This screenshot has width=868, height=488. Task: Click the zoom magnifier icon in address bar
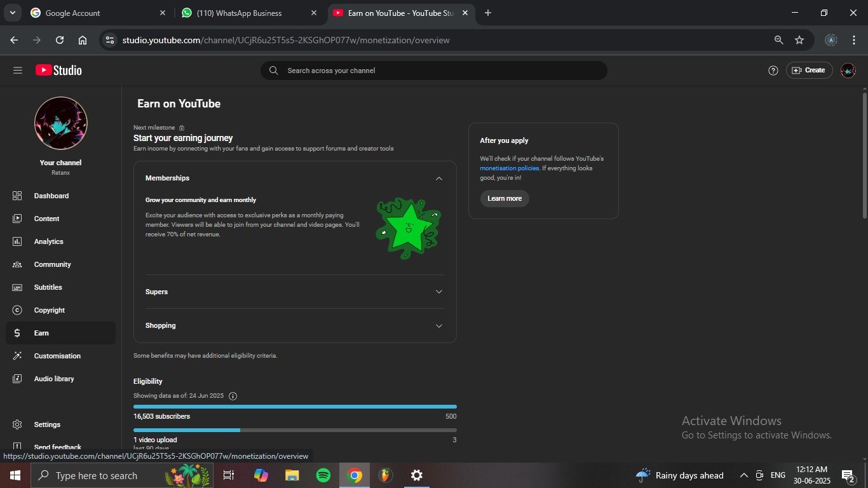778,40
